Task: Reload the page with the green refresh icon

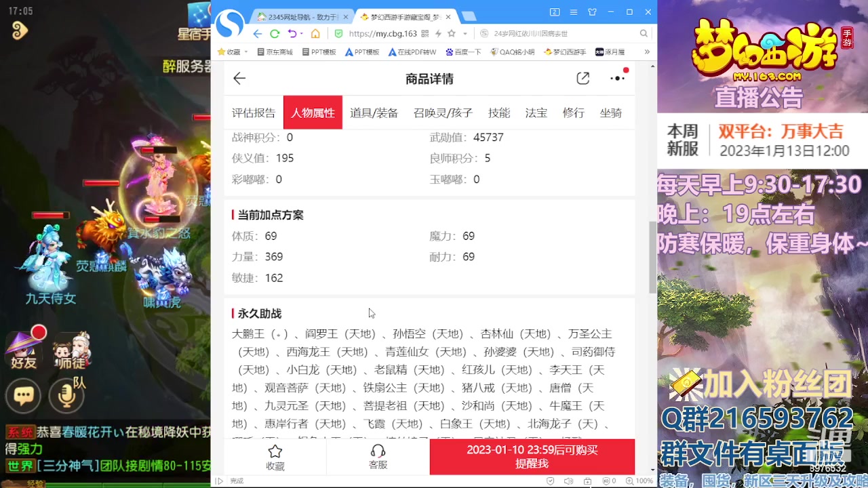Action: (275, 34)
